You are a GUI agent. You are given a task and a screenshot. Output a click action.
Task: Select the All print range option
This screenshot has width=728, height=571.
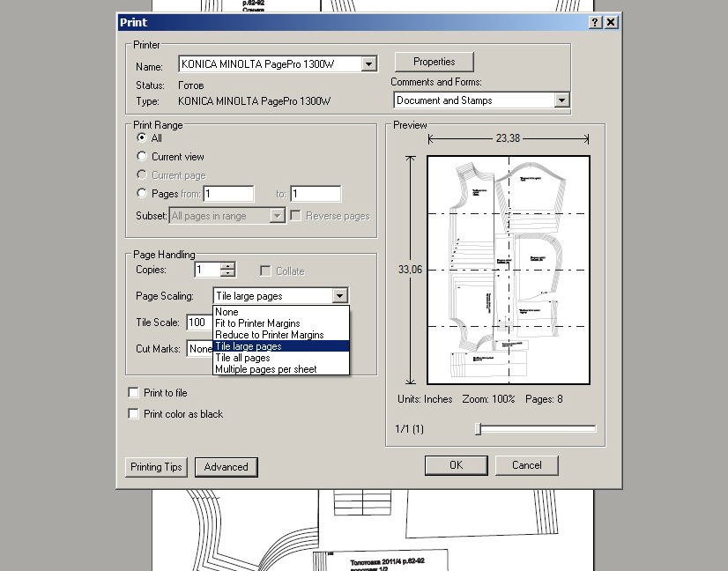(142, 137)
